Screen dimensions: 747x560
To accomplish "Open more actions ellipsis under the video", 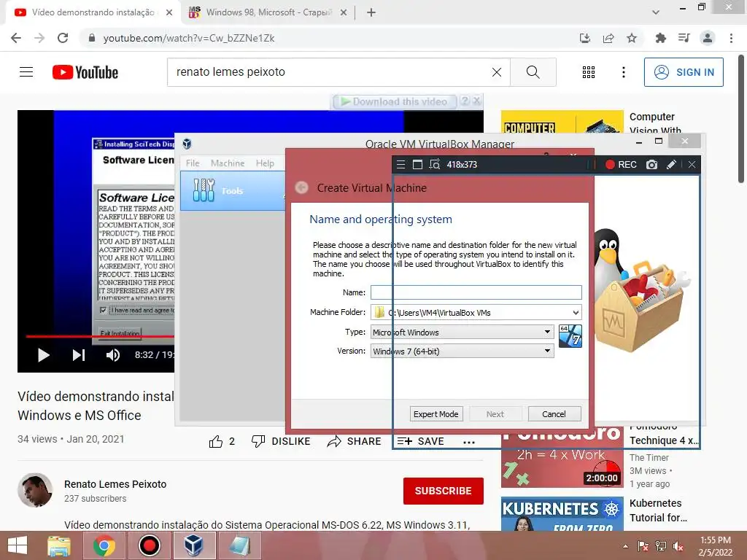I will click(x=469, y=442).
